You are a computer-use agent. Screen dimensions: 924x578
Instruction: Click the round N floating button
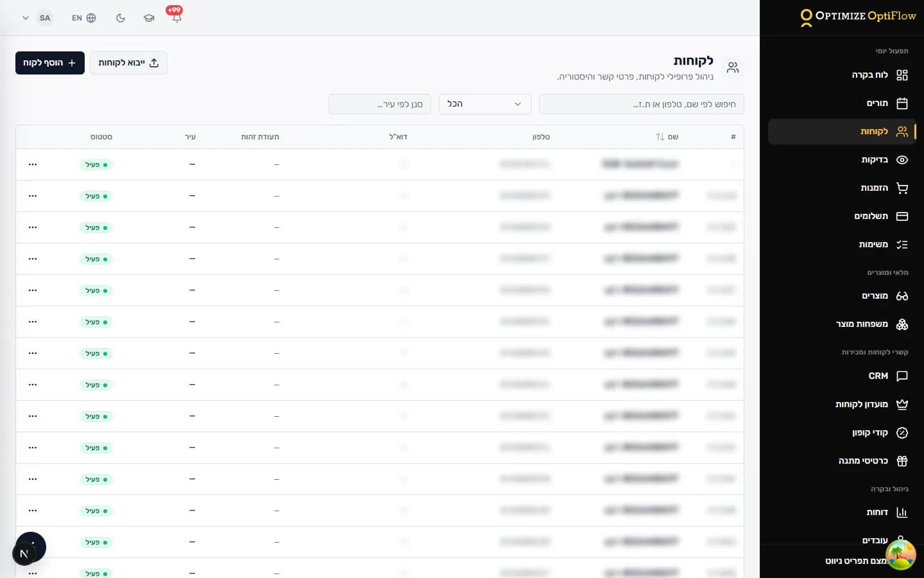(x=24, y=554)
